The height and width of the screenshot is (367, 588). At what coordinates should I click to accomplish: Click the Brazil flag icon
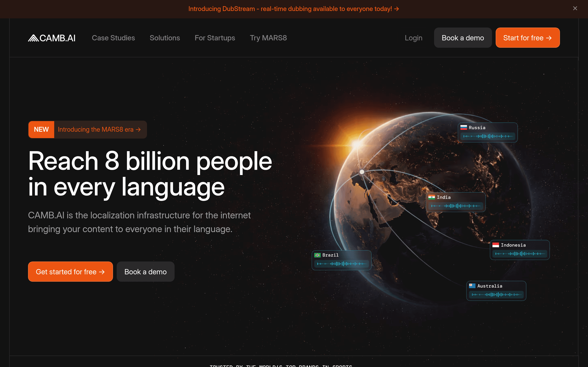click(317, 255)
